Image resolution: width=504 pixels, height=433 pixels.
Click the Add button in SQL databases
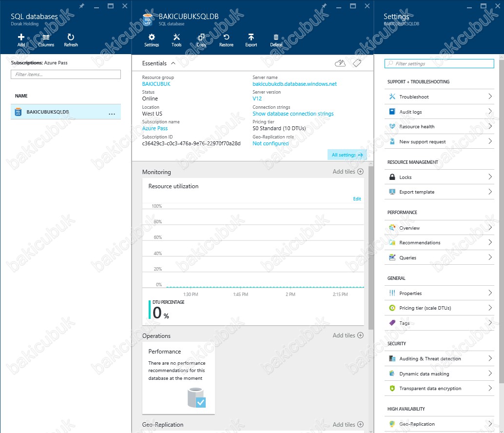click(21, 40)
